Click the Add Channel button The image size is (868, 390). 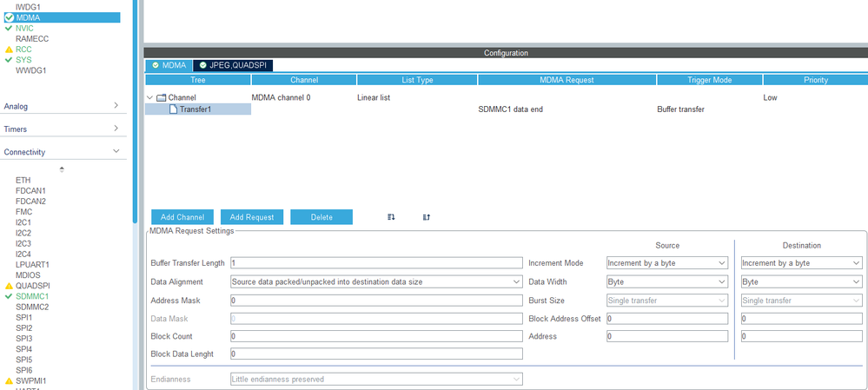(182, 217)
